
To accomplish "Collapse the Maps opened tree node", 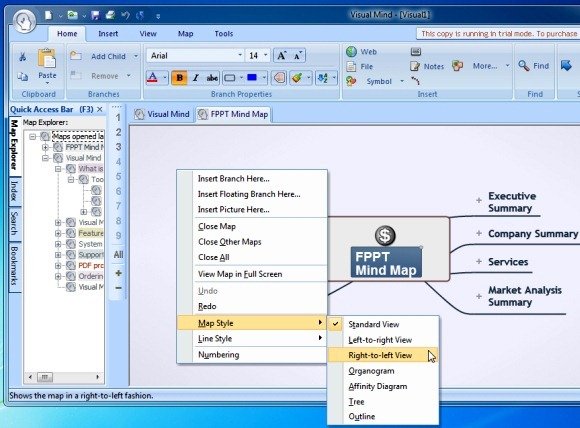I will click(33, 137).
